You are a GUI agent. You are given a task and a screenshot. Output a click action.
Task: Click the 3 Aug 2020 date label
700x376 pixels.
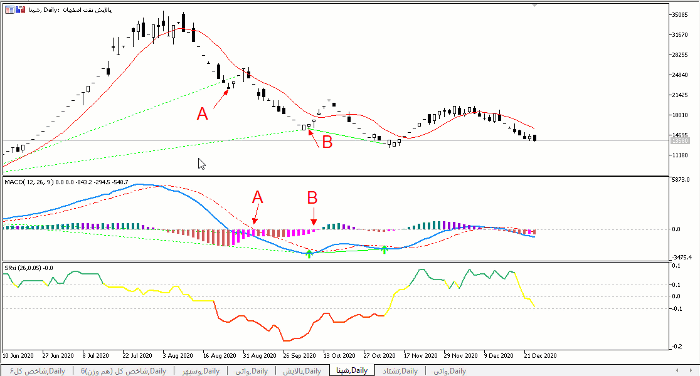pyautogui.click(x=178, y=356)
